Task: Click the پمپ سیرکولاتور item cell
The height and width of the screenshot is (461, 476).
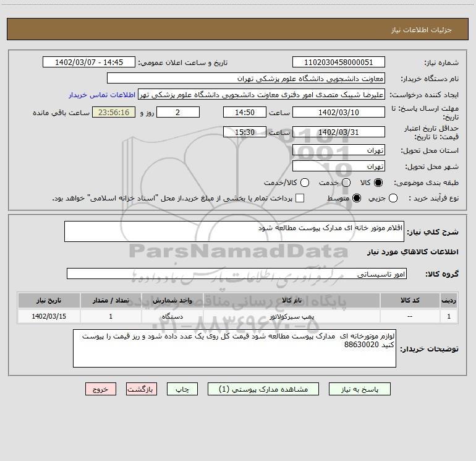Action: pos(292,316)
